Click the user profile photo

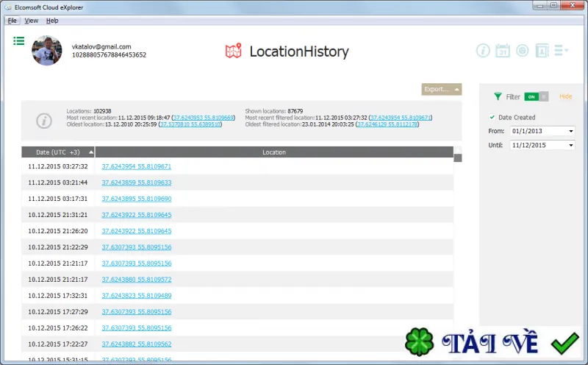[x=47, y=51]
